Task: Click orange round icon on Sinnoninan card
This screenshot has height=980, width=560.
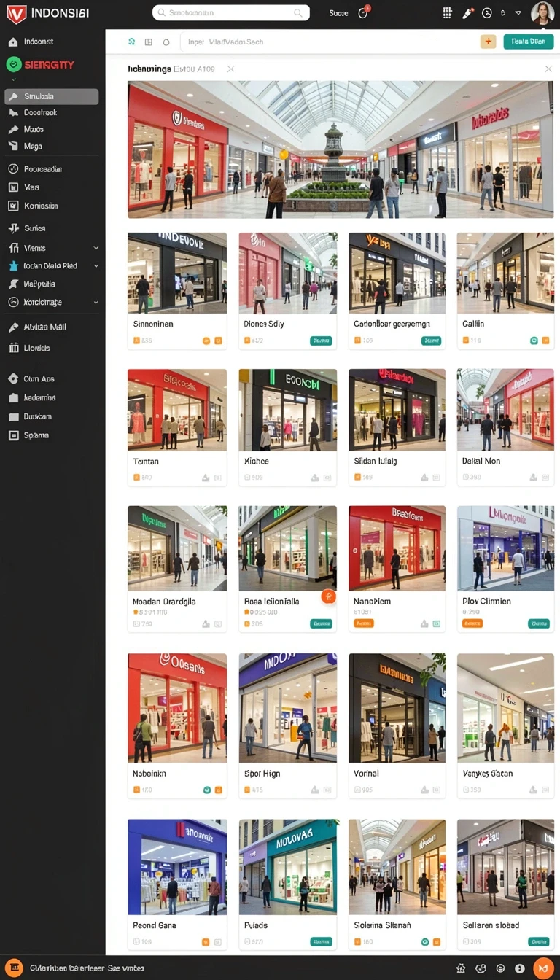Action: [206, 341]
